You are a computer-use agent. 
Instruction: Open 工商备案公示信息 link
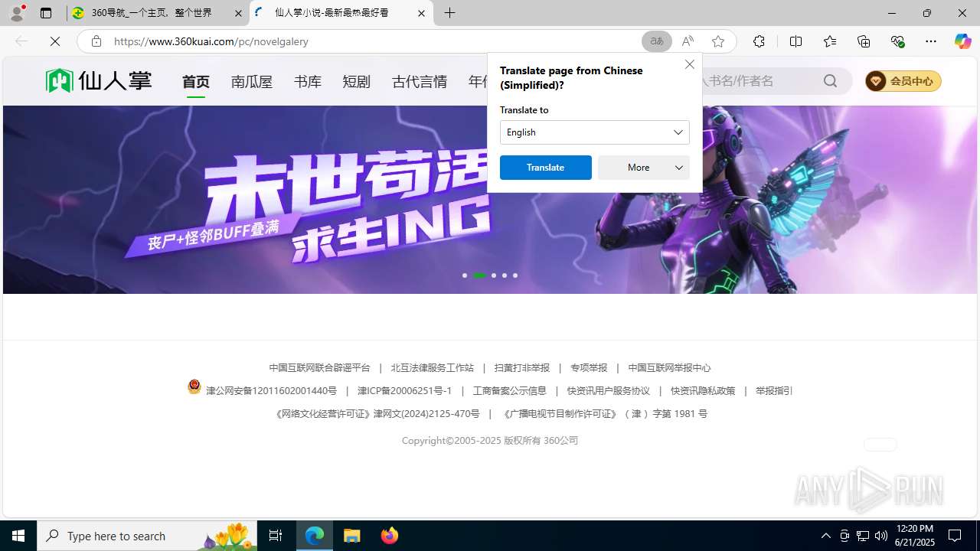point(509,391)
